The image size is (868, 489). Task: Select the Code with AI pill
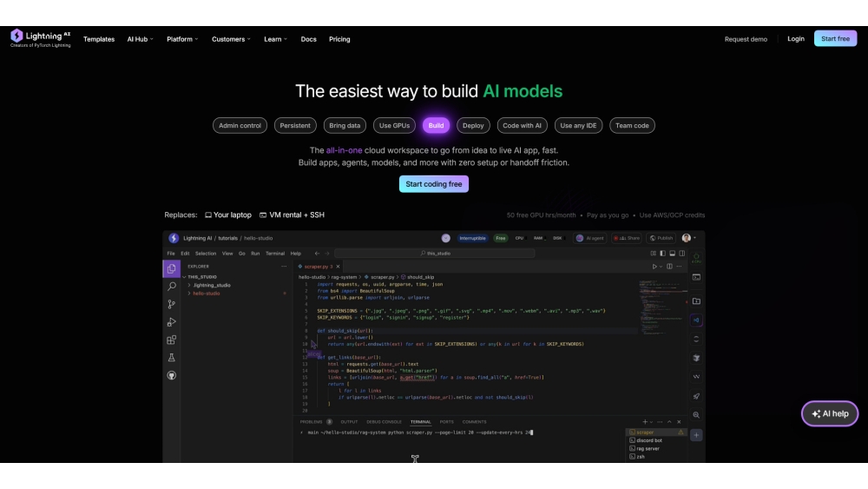522,126
